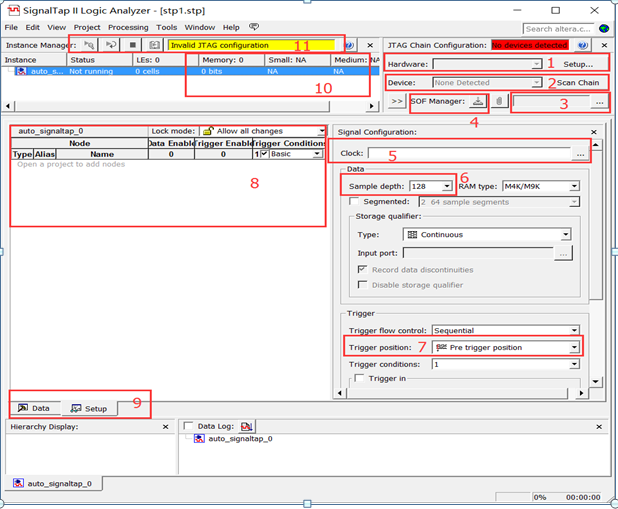The height and width of the screenshot is (509, 618).
Task: Click the Setup... hardware button
Action: pyautogui.click(x=578, y=64)
